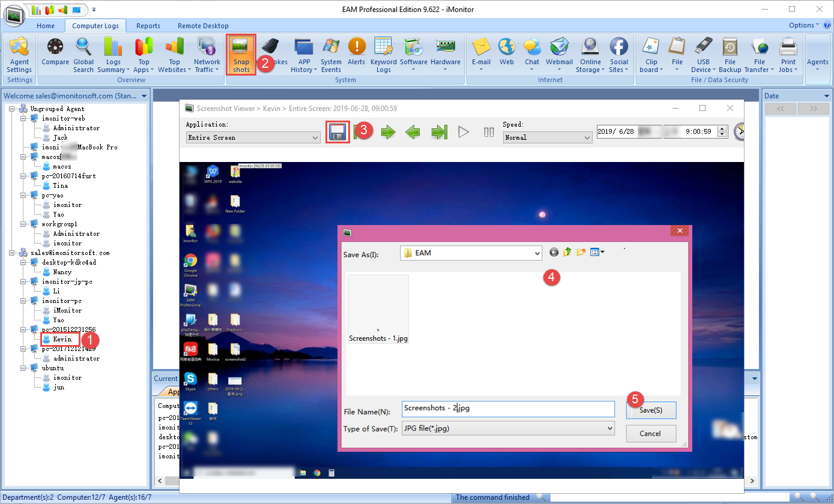The height and width of the screenshot is (504, 834).
Task: Click the double-right arrow Date button
Action: (x=813, y=109)
